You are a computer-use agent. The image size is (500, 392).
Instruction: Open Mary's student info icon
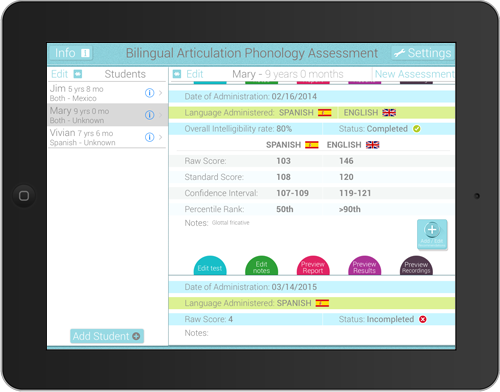[149, 115]
